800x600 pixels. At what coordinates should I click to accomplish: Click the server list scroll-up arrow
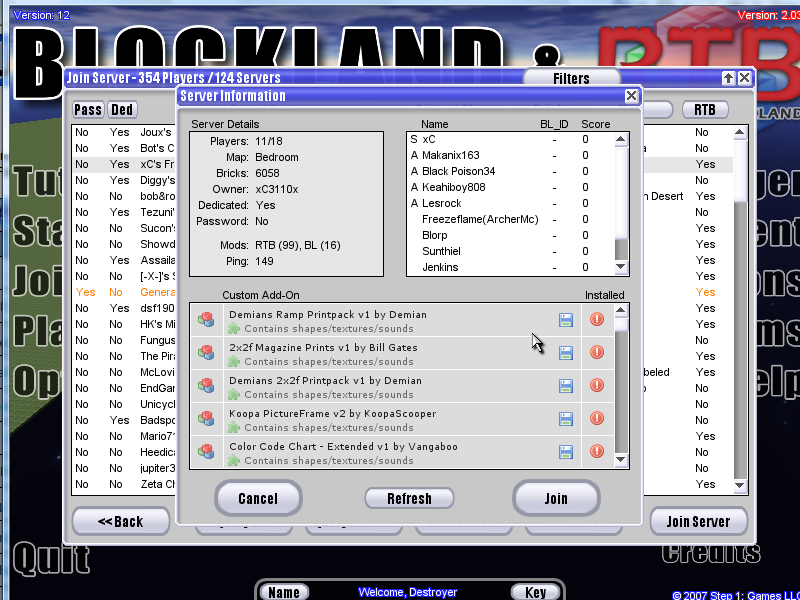[x=740, y=133]
